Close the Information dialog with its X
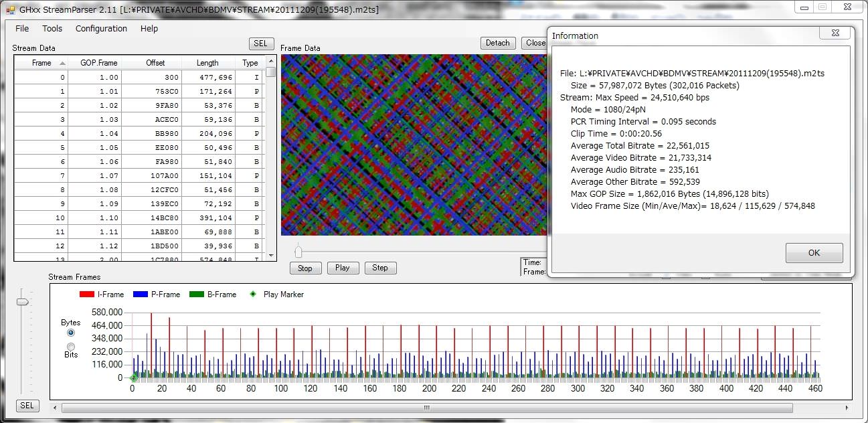 [x=835, y=33]
